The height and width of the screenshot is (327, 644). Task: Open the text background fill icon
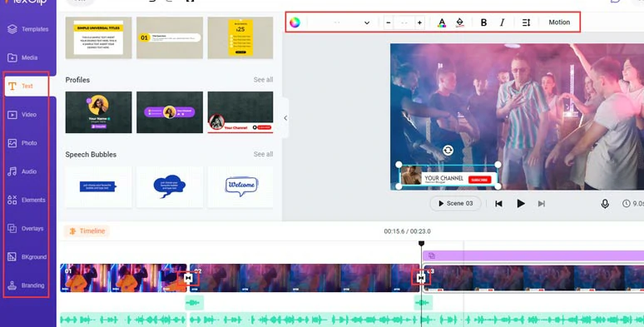[459, 22]
